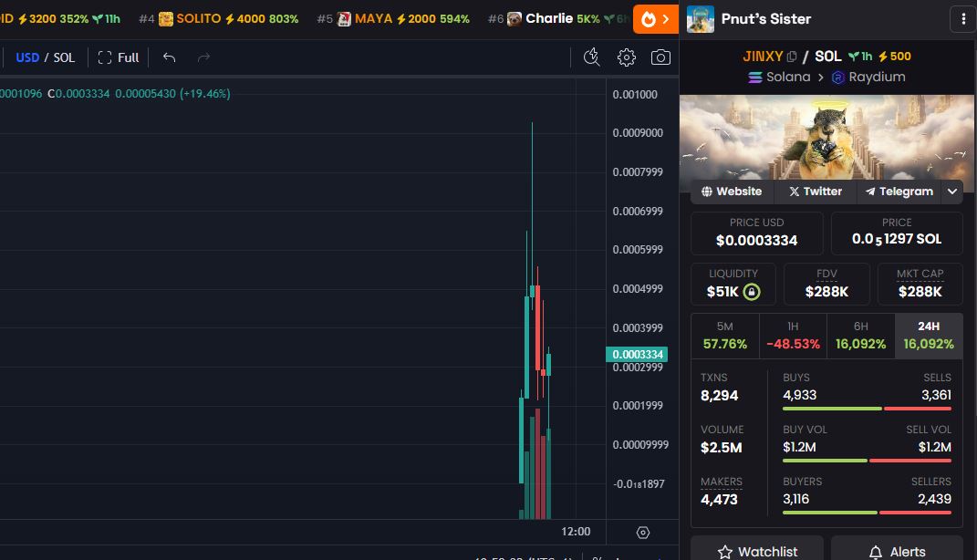Take a chart screenshot with the camera icon

click(660, 57)
